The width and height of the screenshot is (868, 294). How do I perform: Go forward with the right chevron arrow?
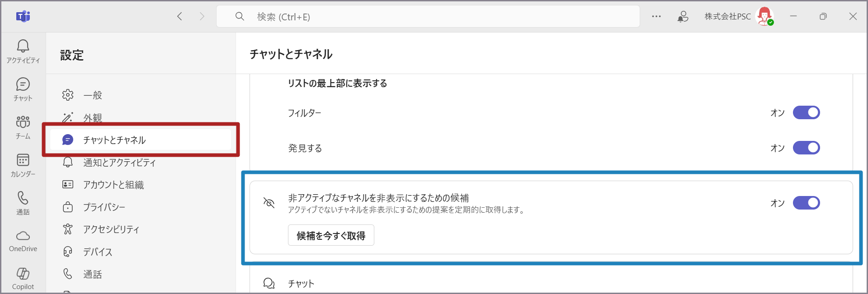(x=202, y=17)
